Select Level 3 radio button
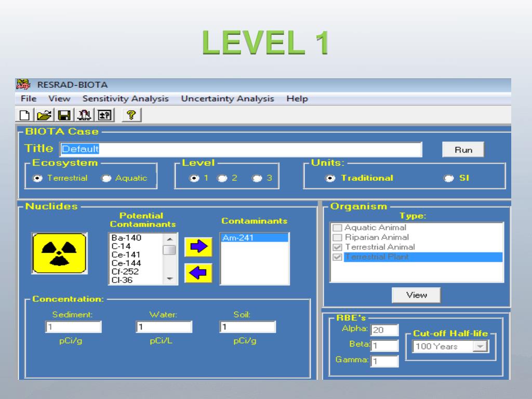 coord(257,179)
